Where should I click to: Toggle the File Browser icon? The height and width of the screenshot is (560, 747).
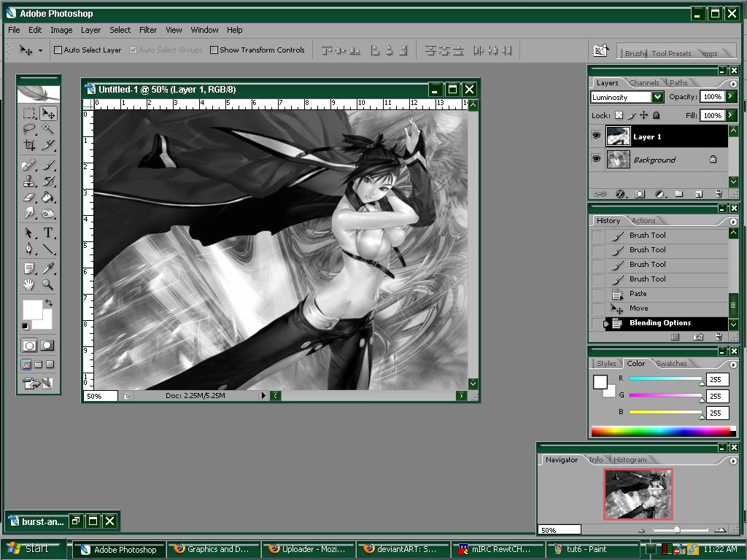(x=601, y=50)
